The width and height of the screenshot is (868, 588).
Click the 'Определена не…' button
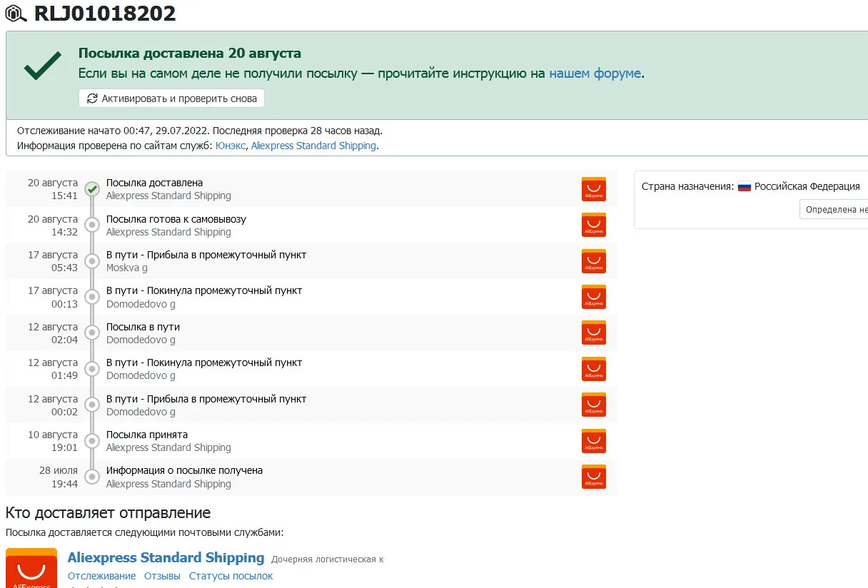click(x=834, y=209)
